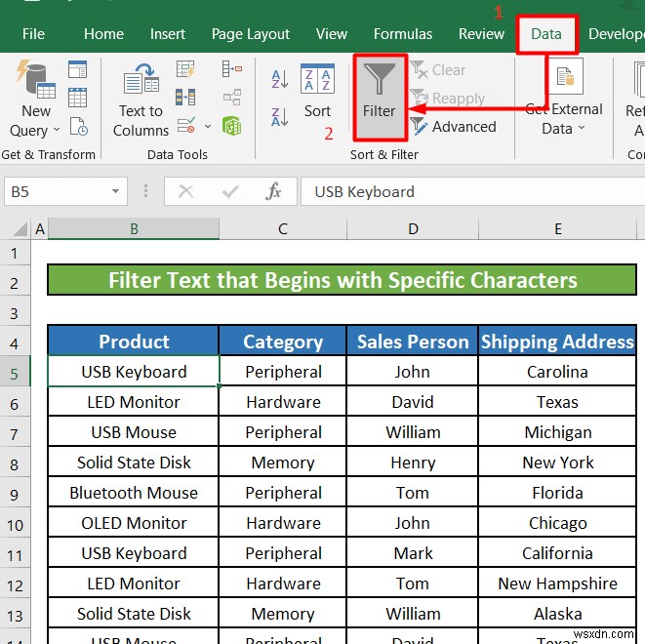This screenshot has width=645, height=644.
Task: Click the Product header cell
Action: click(x=134, y=341)
